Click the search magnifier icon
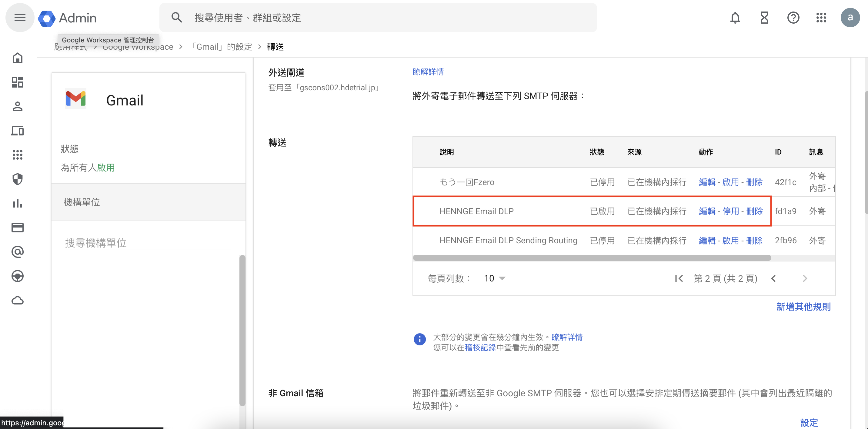Image resolution: width=868 pixels, height=429 pixels. coord(177,18)
